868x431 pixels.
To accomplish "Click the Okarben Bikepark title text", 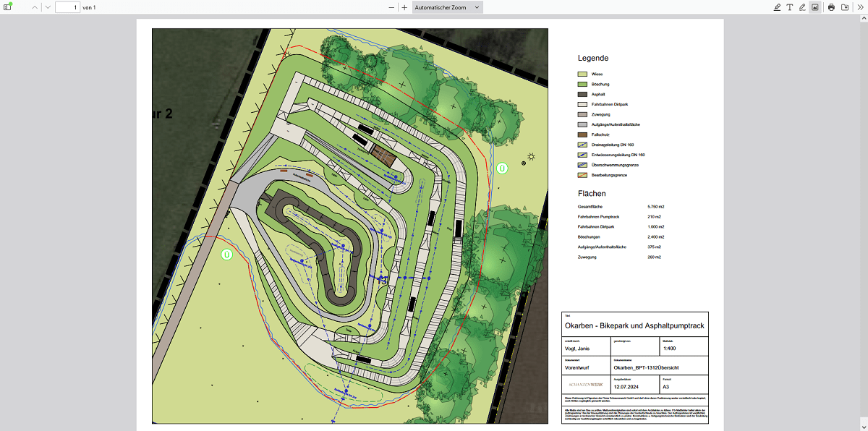I will pyautogui.click(x=634, y=326).
